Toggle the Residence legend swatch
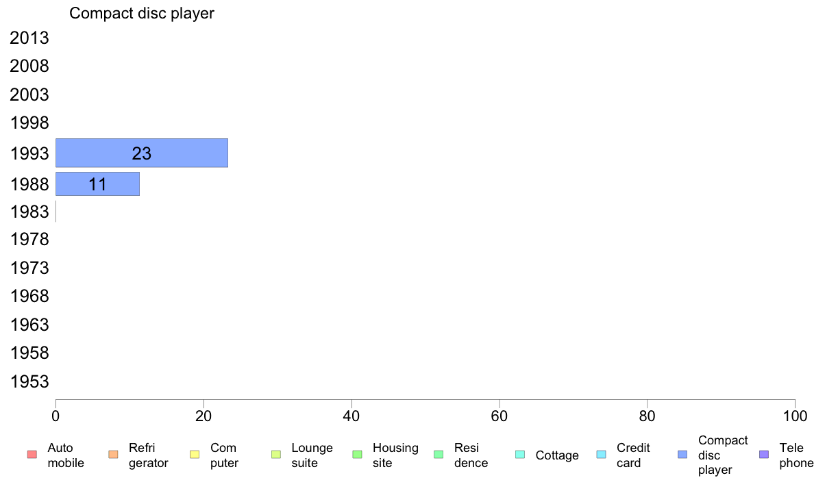814x504 pixels. 439,455
